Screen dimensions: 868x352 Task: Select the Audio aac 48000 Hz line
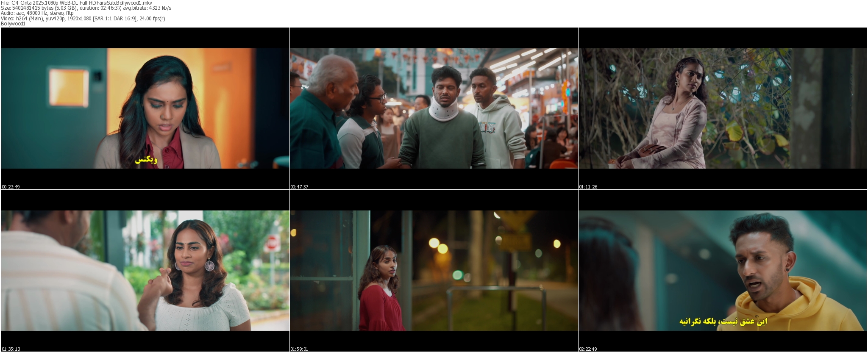(37, 13)
